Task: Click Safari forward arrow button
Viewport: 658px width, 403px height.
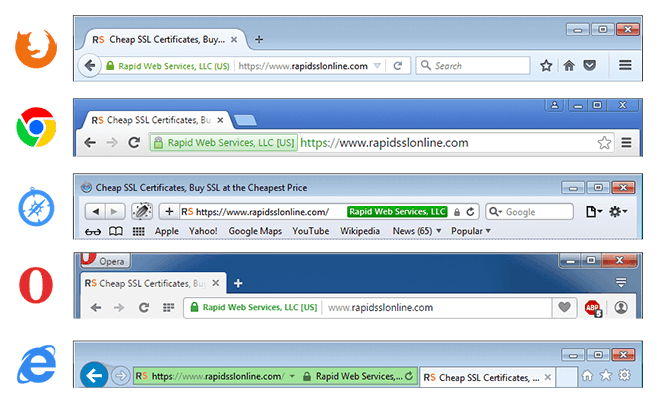Action: click(115, 212)
